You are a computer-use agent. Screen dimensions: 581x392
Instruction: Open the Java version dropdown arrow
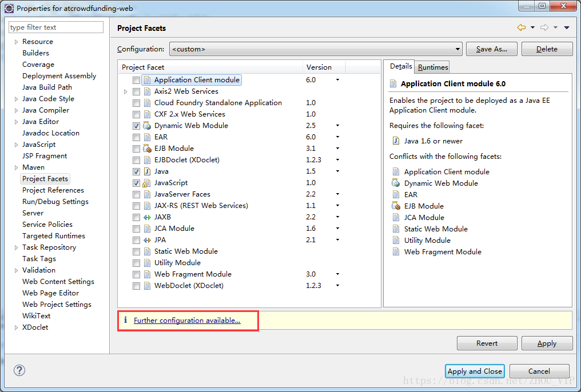coord(337,171)
